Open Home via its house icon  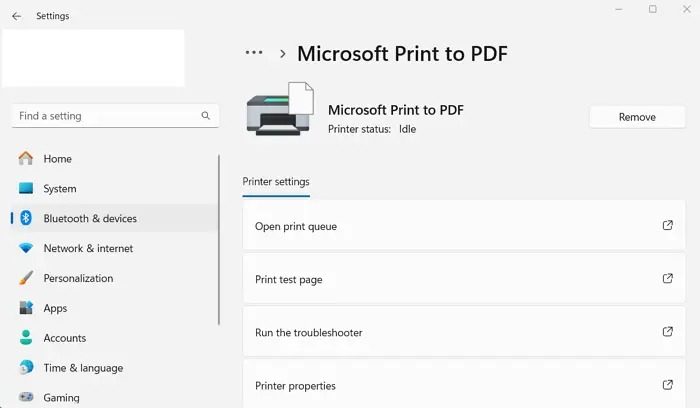(x=26, y=159)
